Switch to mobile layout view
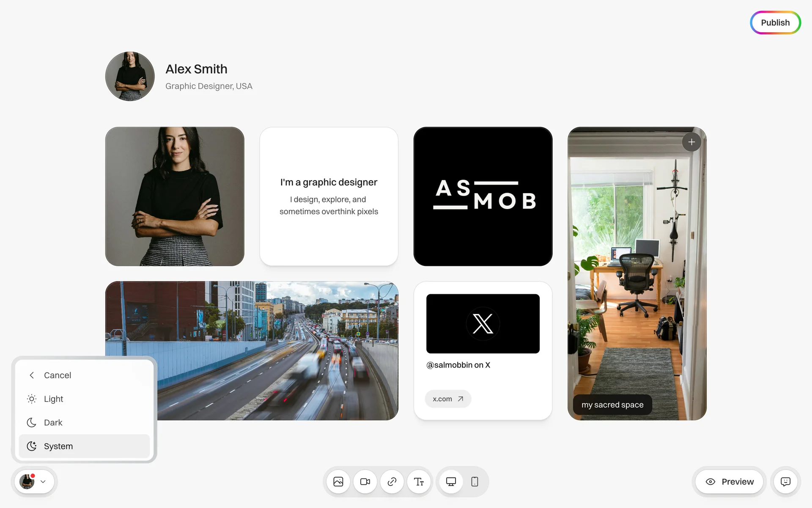 475,482
